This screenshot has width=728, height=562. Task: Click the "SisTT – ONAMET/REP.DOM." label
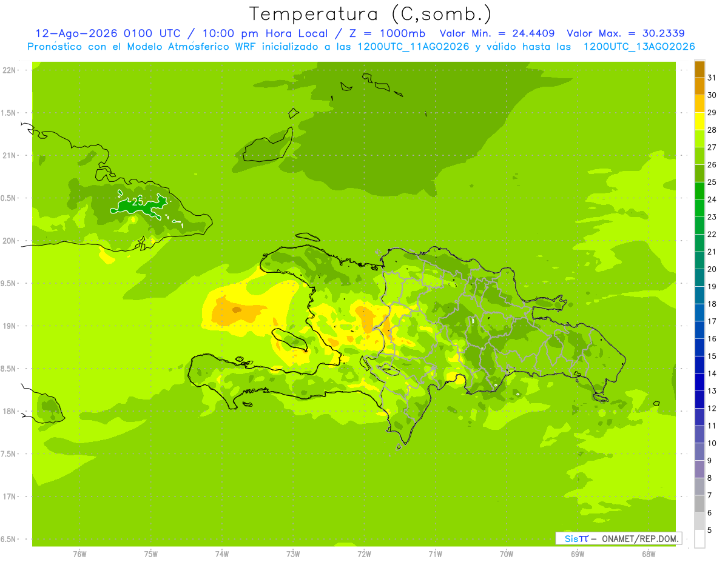coord(618,538)
